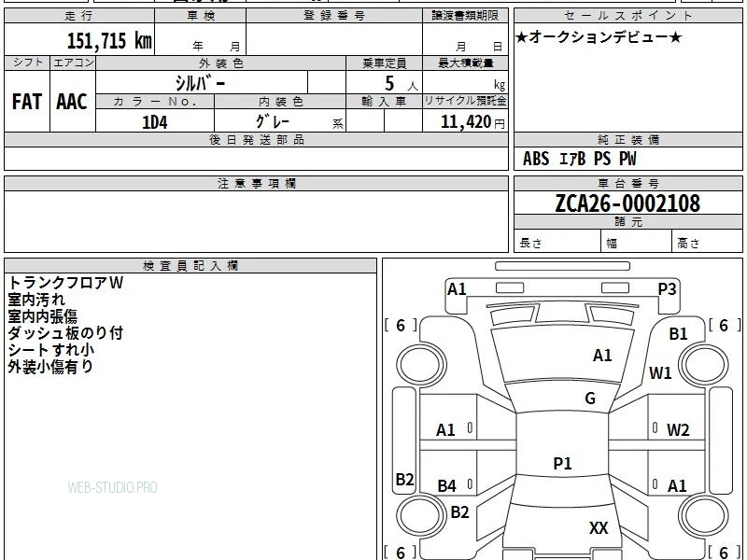This screenshot has width=747, height=560.
Task: Click the rear left wheel icon
Action: coord(421,515)
